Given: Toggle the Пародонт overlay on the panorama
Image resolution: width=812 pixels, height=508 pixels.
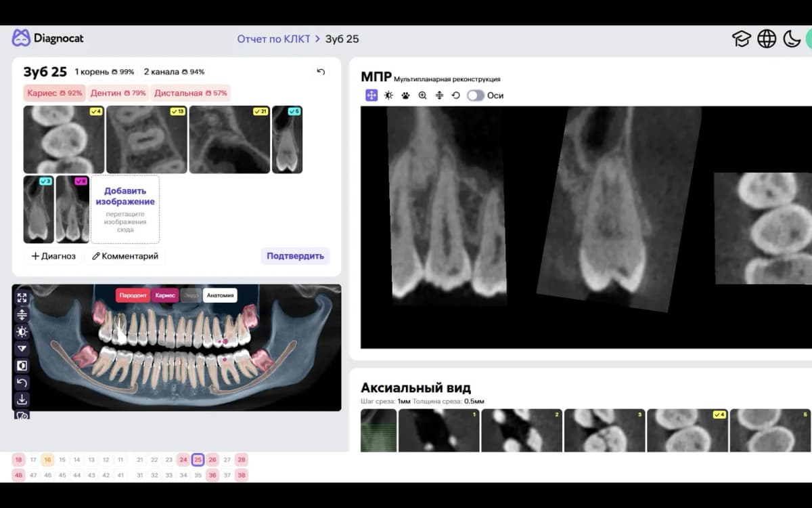Looking at the screenshot, I should [x=133, y=295].
